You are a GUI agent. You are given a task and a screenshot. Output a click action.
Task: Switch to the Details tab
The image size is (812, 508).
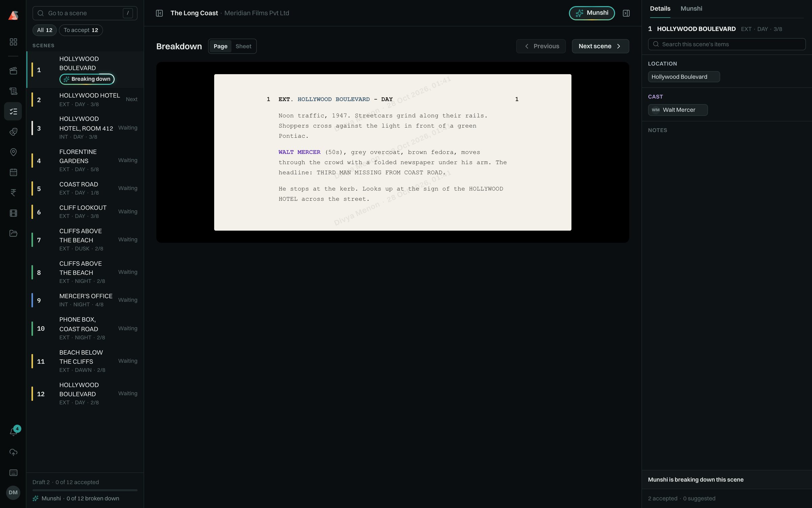[660, 8]
